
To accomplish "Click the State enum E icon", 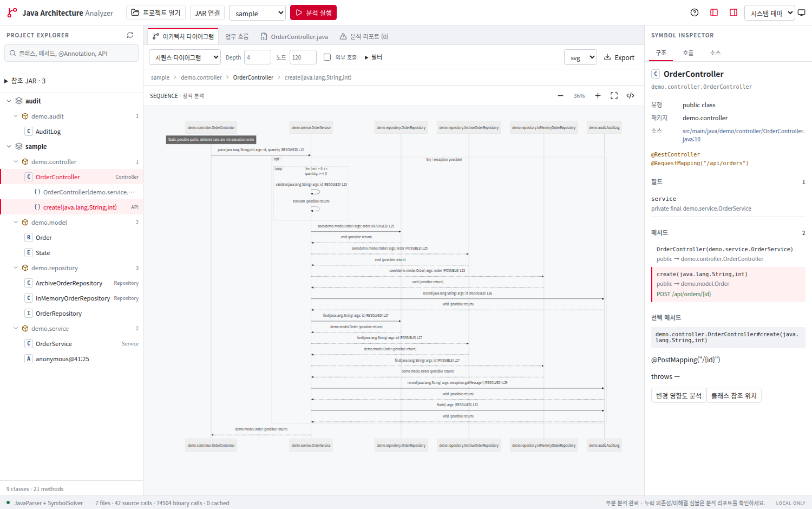I will 29,252.
